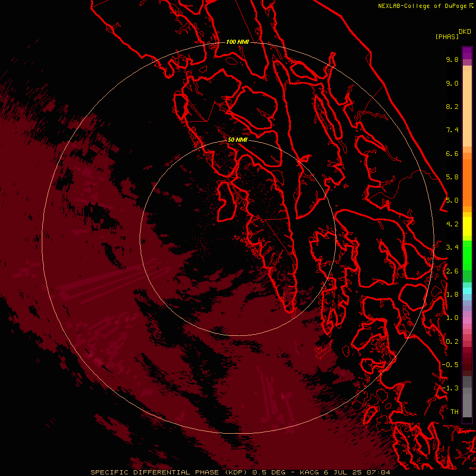
Task: Click the 5.8 value on the color scale
Action: [452, 177]
